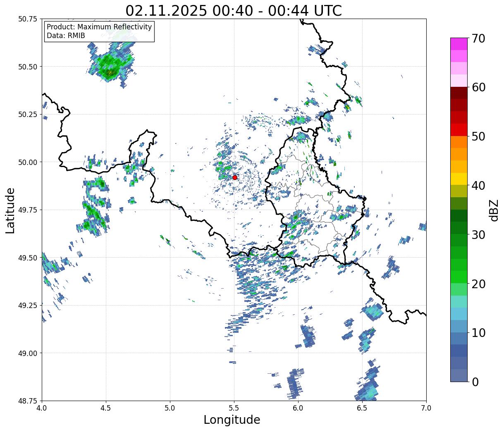The width and height of the screenshot is (504, 430).
Task: Click latitude tick label 48.75
Action: [28, 401]
